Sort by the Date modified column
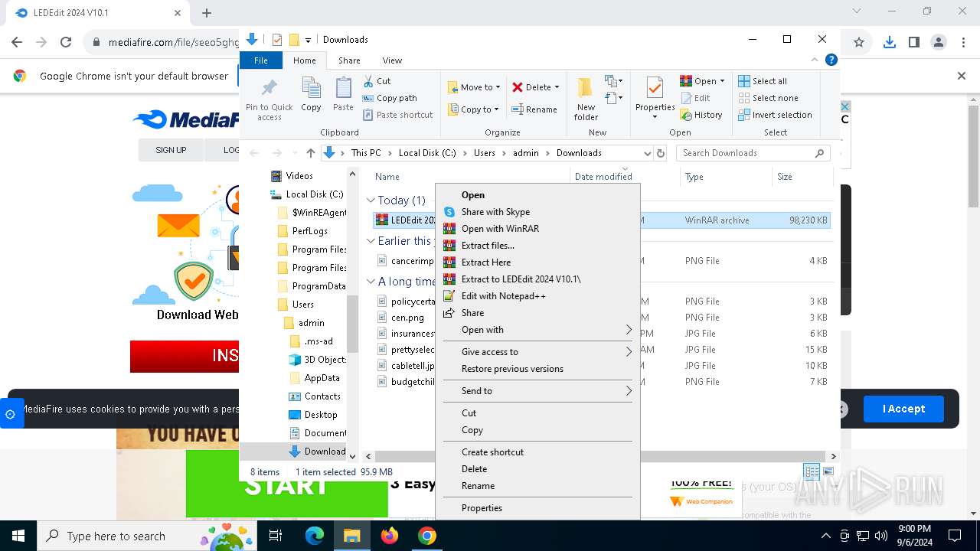Screen dimensions: 980x551 point(625,177)
